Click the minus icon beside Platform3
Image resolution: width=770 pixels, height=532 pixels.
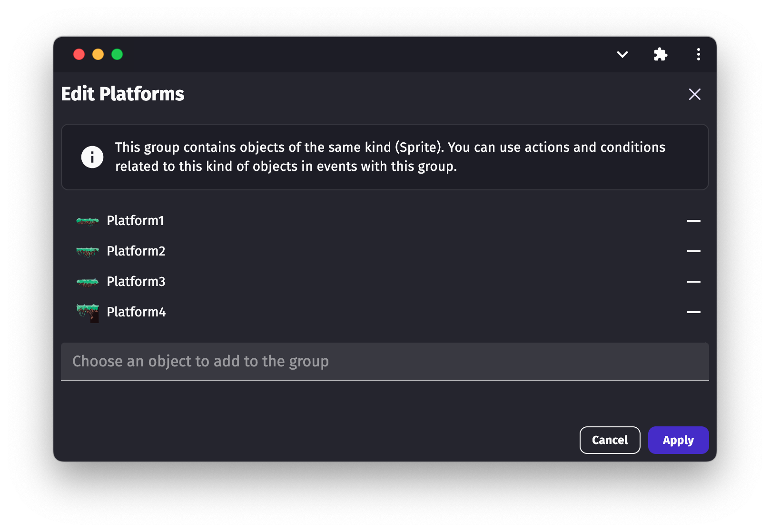click(x=693, y=282)
